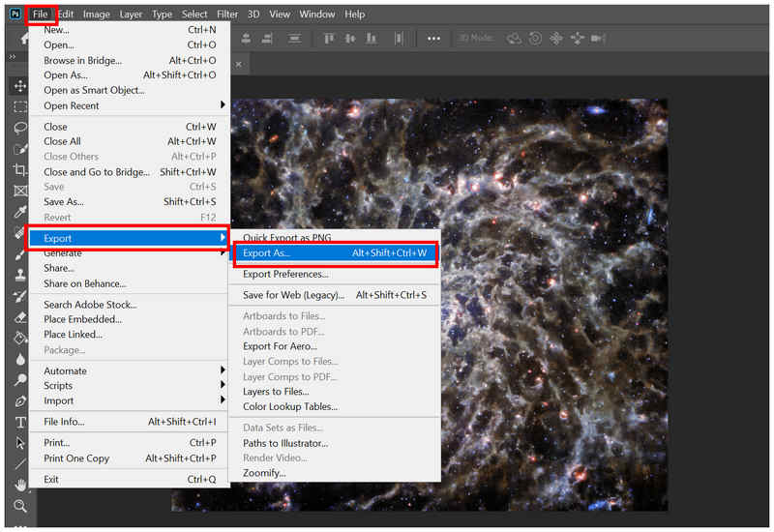Screen dimensions: 774x532
Task: Select the Move tool
Action: click(19, 86)
